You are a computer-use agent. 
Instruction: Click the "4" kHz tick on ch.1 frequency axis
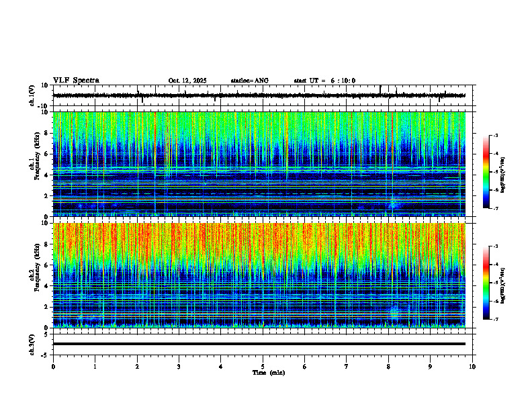[x=47, y=175]
